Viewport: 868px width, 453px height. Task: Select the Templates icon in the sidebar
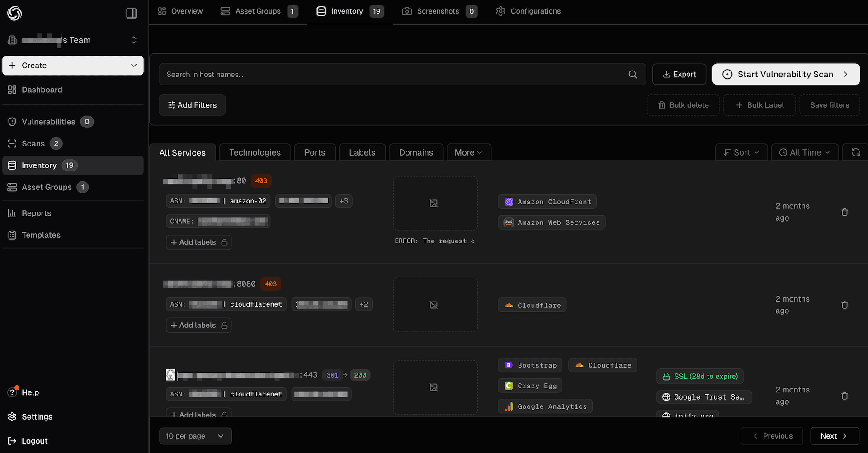[x=12, y=235]
